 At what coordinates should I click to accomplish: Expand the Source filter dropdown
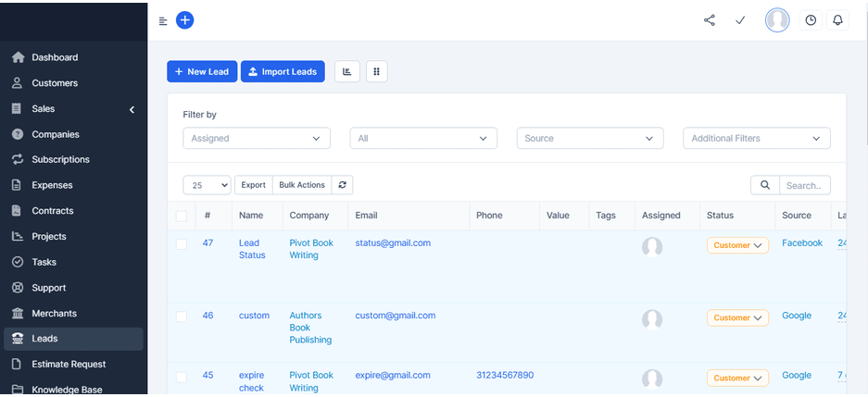(x=589, y=138)
